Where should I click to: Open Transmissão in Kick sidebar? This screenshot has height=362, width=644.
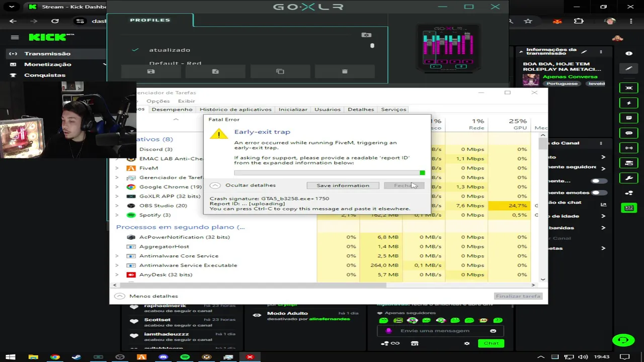tap(47, 54)
